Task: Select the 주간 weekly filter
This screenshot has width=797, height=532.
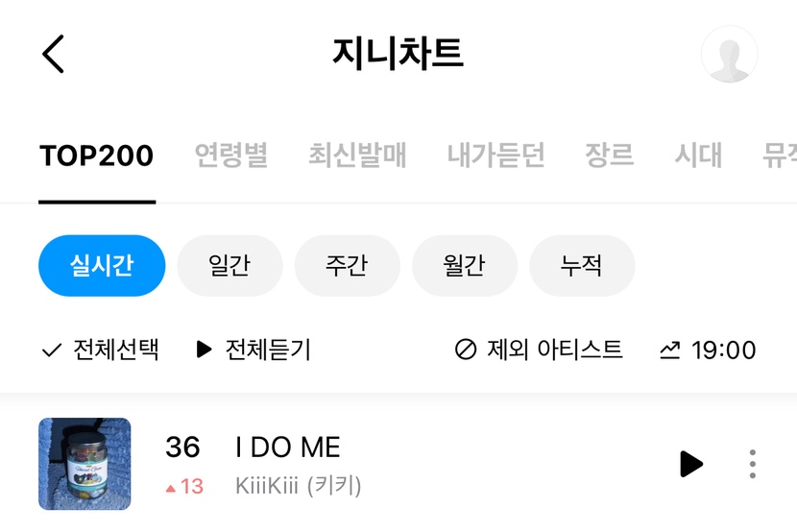Action: tap(347, 266)
